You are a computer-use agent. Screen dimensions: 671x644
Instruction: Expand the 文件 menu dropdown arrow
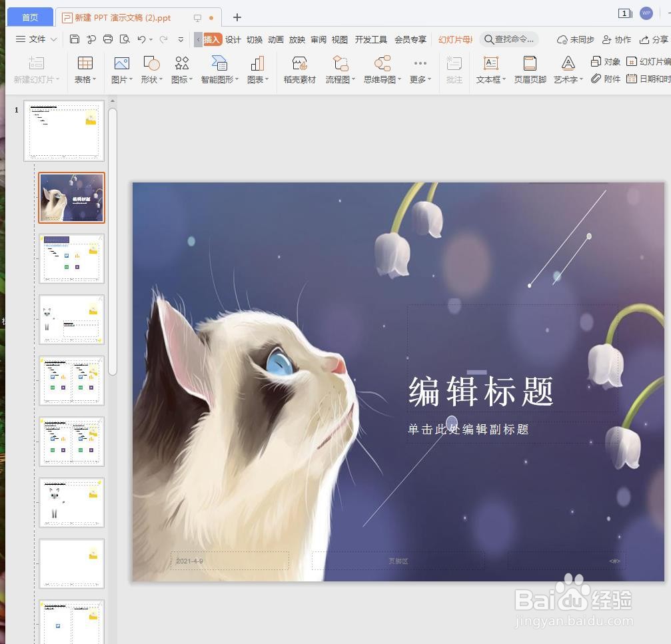tap(54, 39)
